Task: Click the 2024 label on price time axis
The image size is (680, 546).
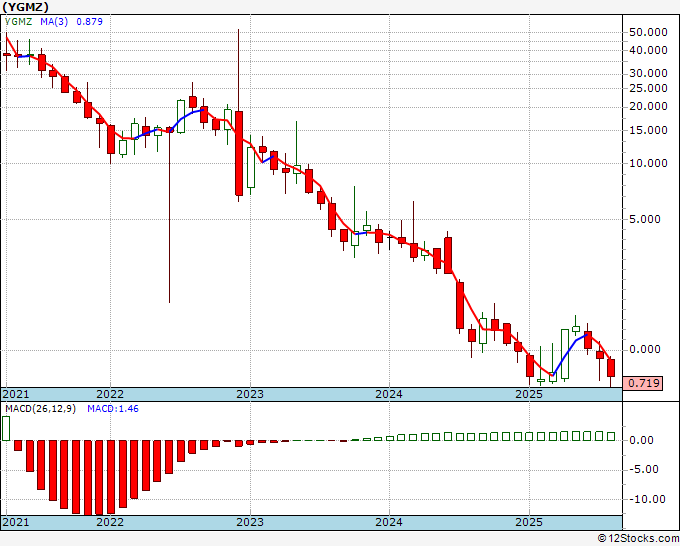Action: (389, 394)
